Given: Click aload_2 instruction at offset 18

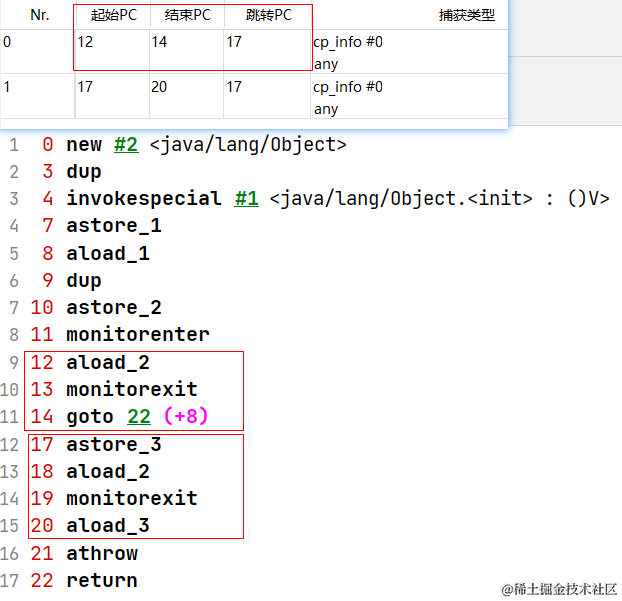Looking at the screenshot, I should [108, 471].
